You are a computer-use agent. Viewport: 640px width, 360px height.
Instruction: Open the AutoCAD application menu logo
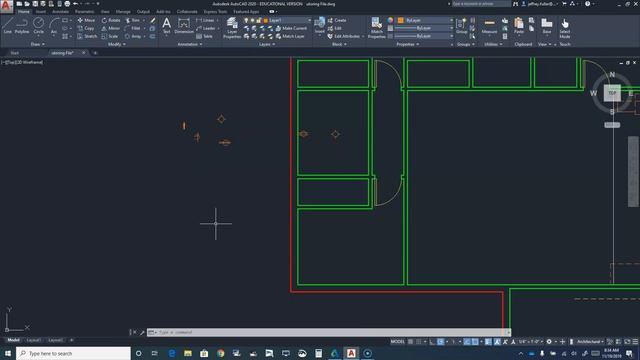click(x=6, y=6)
